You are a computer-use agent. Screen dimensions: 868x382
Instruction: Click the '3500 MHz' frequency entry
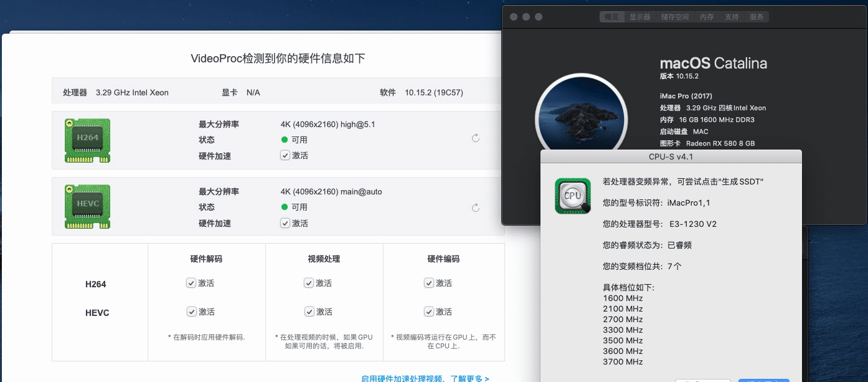[623, 340]
